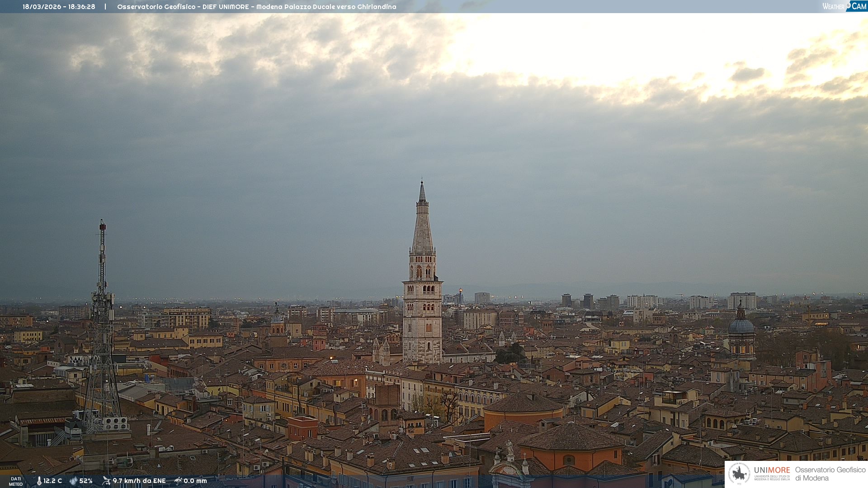
Task: Click the red-tipped antenna mast top
Action: (x=103, y=226)
